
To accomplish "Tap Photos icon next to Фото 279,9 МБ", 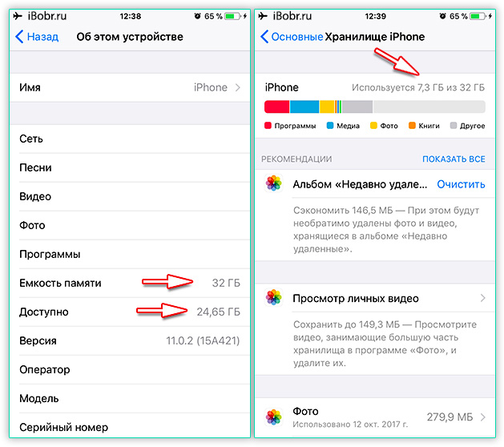I will click(x=273, y=417).
